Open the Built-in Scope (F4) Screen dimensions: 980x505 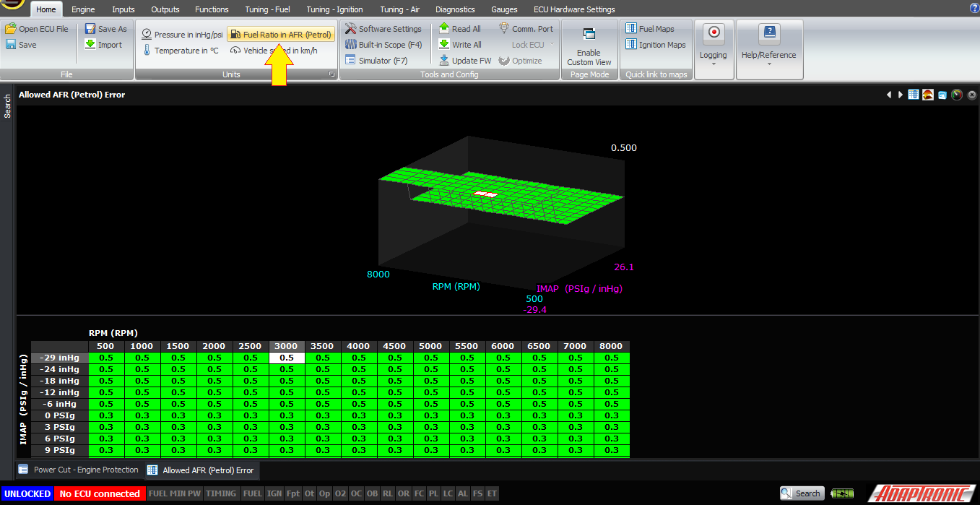pyautogui.click(x=383, y=45)
